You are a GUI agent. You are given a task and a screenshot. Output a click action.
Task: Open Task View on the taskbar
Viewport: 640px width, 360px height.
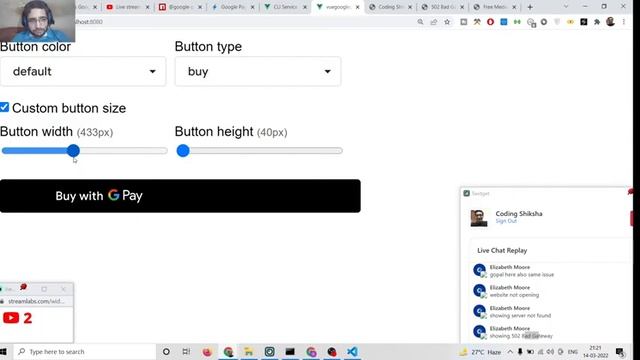186,351
